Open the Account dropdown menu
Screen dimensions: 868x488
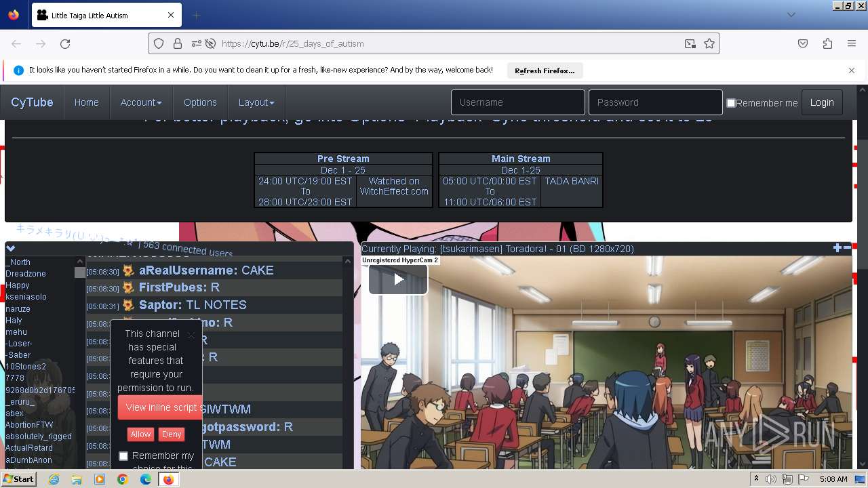tap(141, 102)
